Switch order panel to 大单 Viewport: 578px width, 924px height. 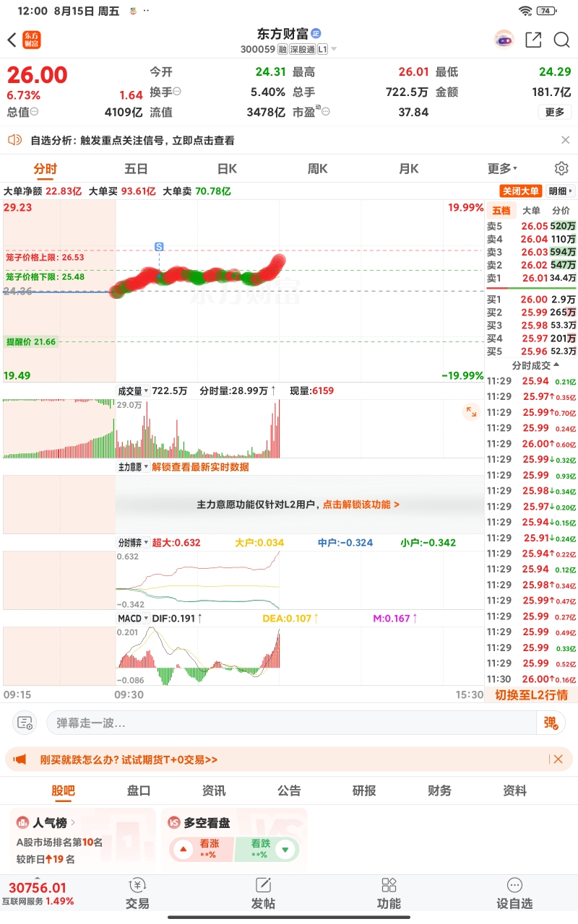coord(531,211)
